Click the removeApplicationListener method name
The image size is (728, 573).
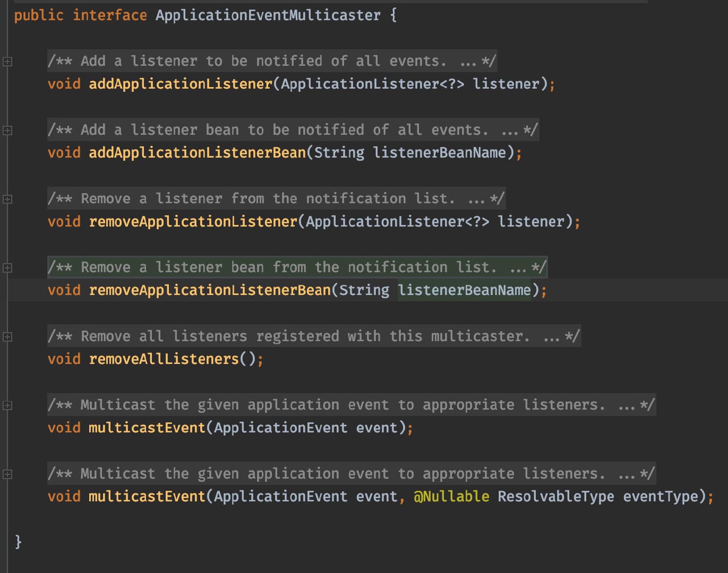pyautogui.click(x=193, y=222)
